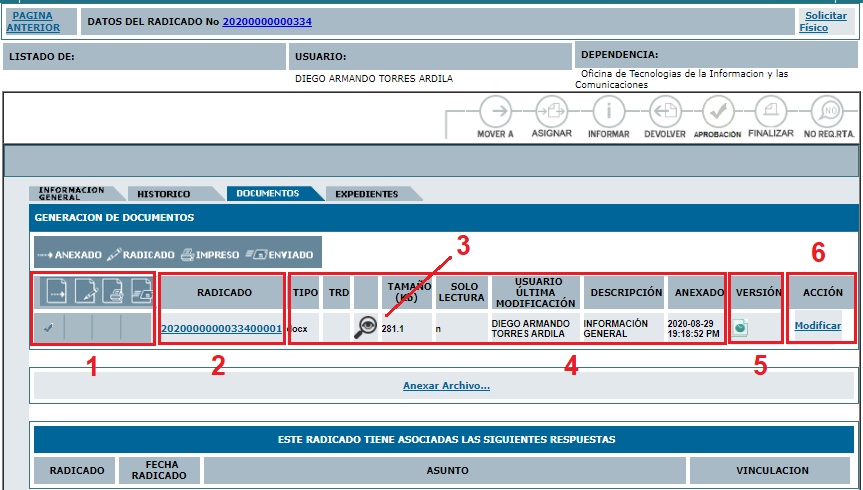Select the No Req. Rta. icon
863x490 pixels.
click(x=829, y=111)
